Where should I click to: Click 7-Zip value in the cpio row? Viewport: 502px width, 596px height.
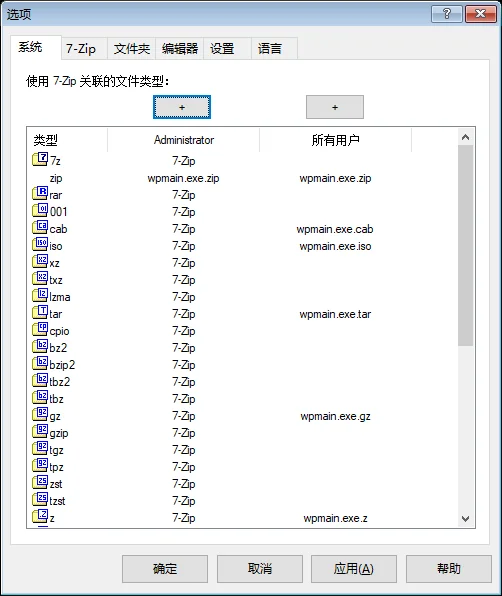click(184, 331)
